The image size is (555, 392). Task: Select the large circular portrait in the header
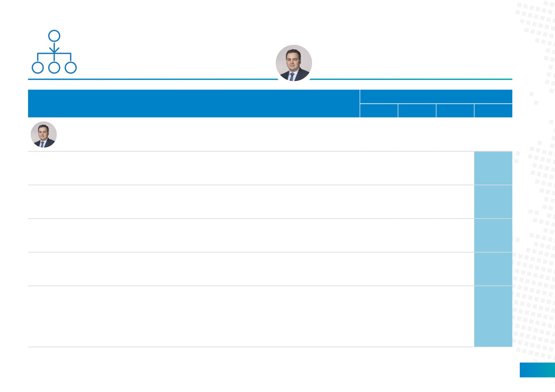click(x=294, y=63)
